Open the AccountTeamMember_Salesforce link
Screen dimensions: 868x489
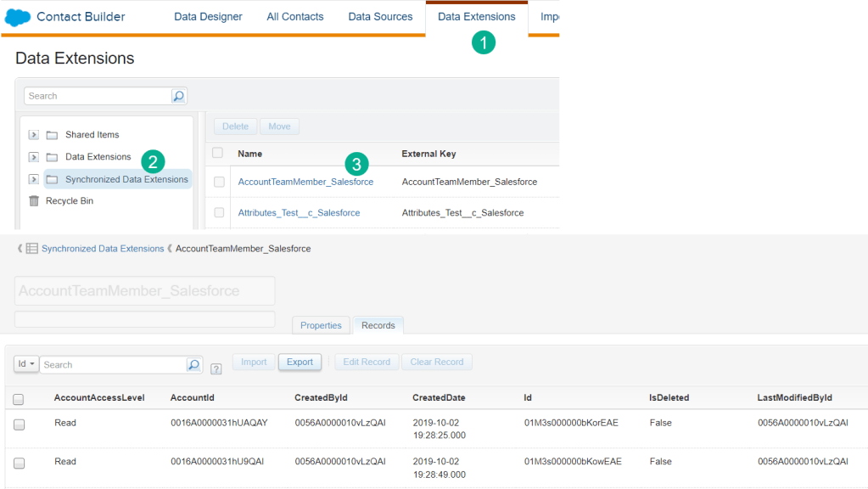[x=305, y=182]
